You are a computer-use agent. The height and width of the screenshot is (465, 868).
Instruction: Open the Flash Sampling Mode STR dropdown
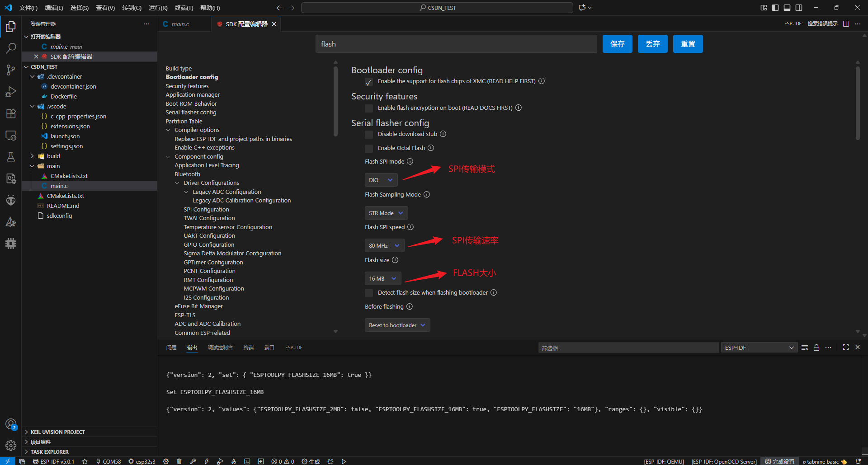pos(387,213)
